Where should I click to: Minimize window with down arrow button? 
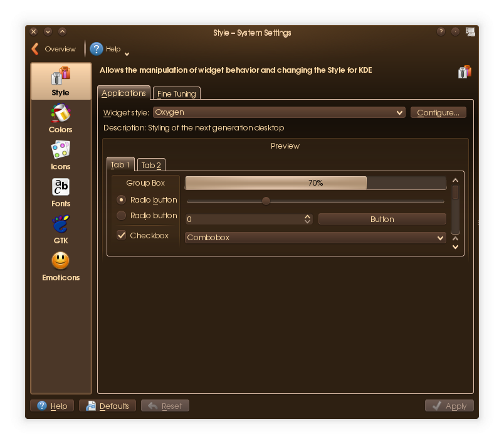[x=48, y=31]
